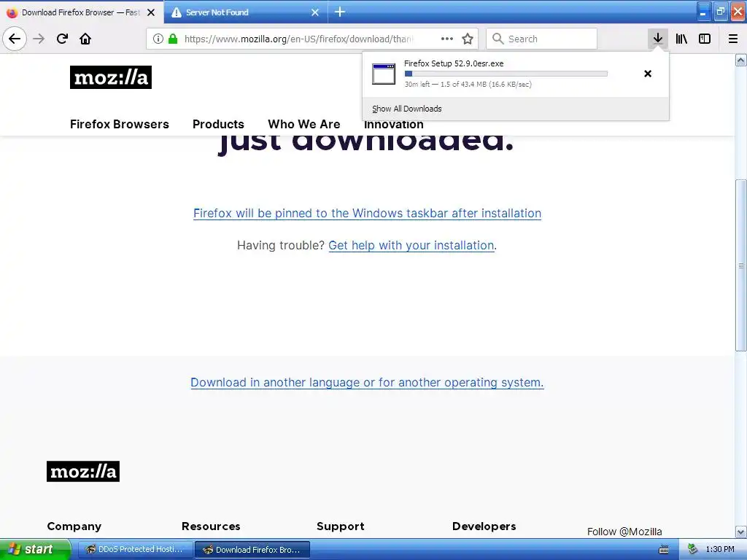The width and height of the screenshot is (747, 560).
Task: Open the hamburger application menu
Action: tap(733, 39)
